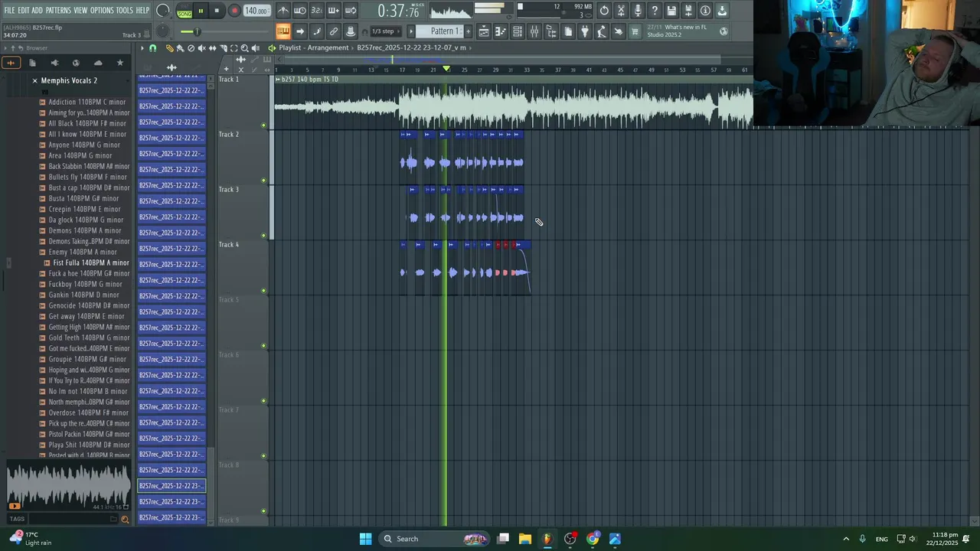Click the Save project floppy icon
980x551 pixels.
(671, 11)
